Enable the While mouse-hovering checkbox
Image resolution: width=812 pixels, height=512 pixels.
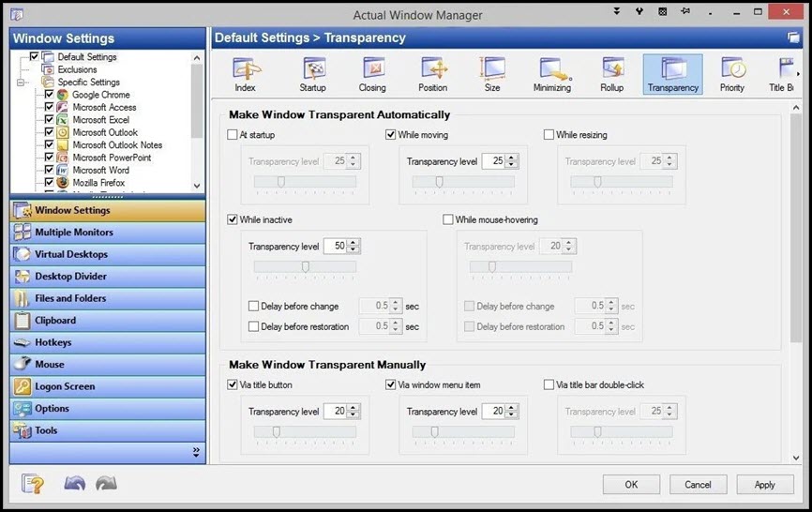click(x=448, y=219)
